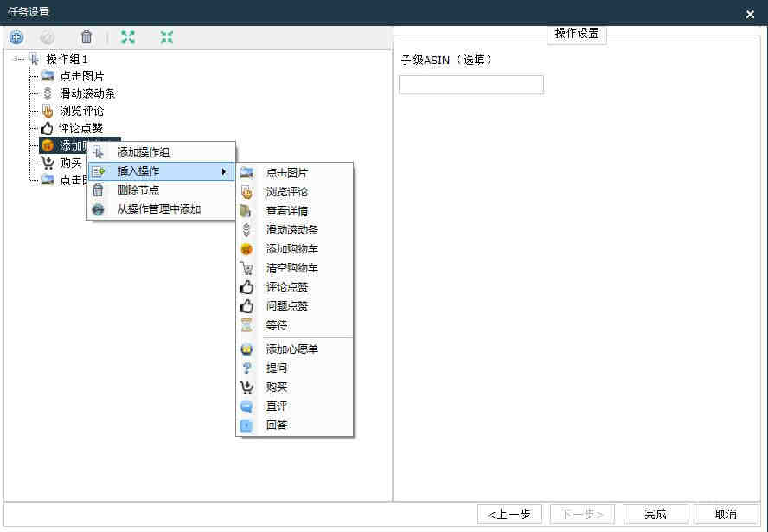Choose 删除节点 from the context menu
Viewport: 768px width, 532px height.
pyautogui.click(x=138, y=190)
